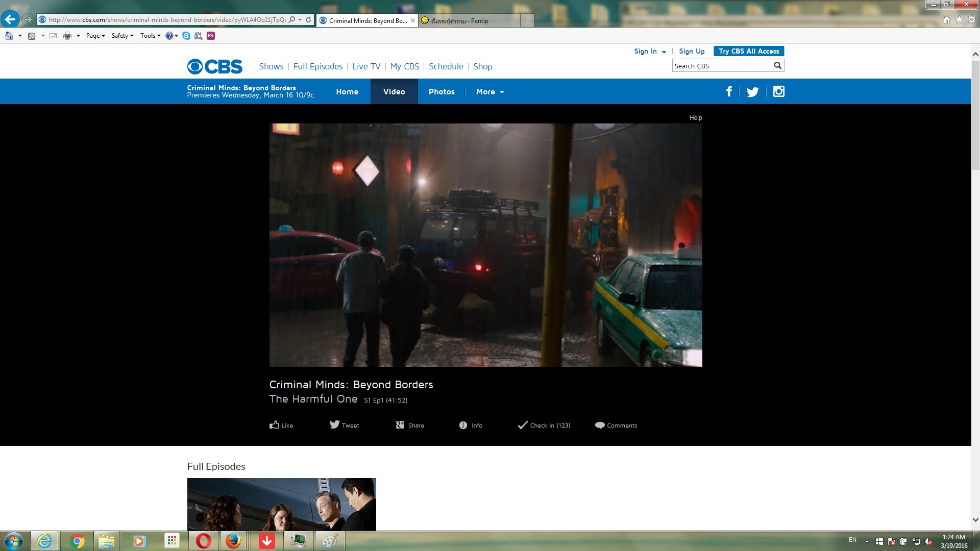Viewport: 980px width, 551px height.
Task: Click the Skype toolbar icon
Action: coord(186,36)
